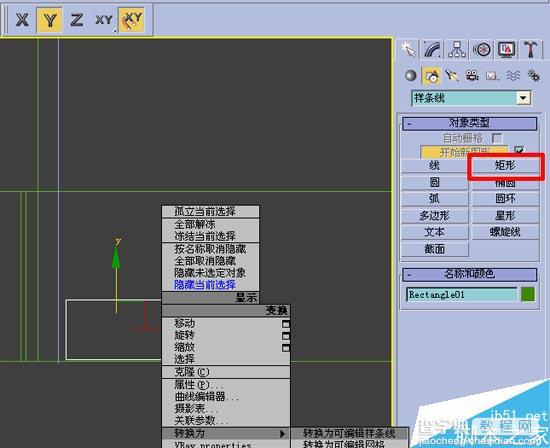This screenshot has width=550, height=448.
Task: Select the Y axis constraint button
Action: pyautogui.click(x=49, y=20)
